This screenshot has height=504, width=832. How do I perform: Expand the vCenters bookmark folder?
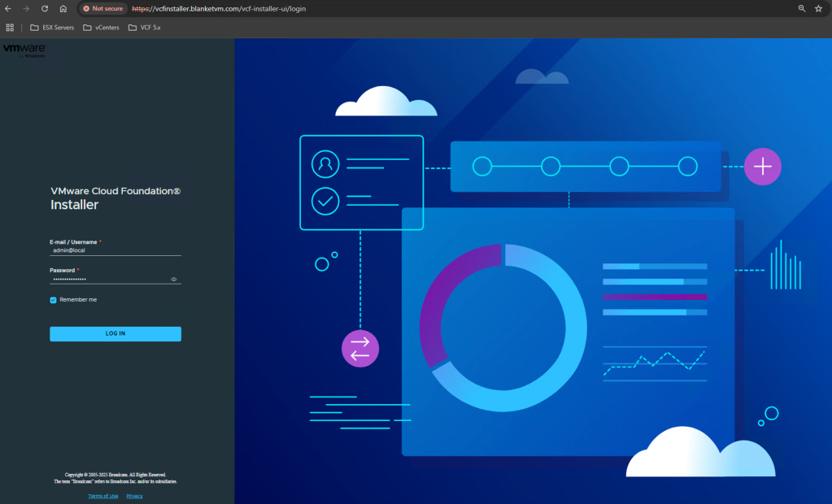click(x=101, y=28)
